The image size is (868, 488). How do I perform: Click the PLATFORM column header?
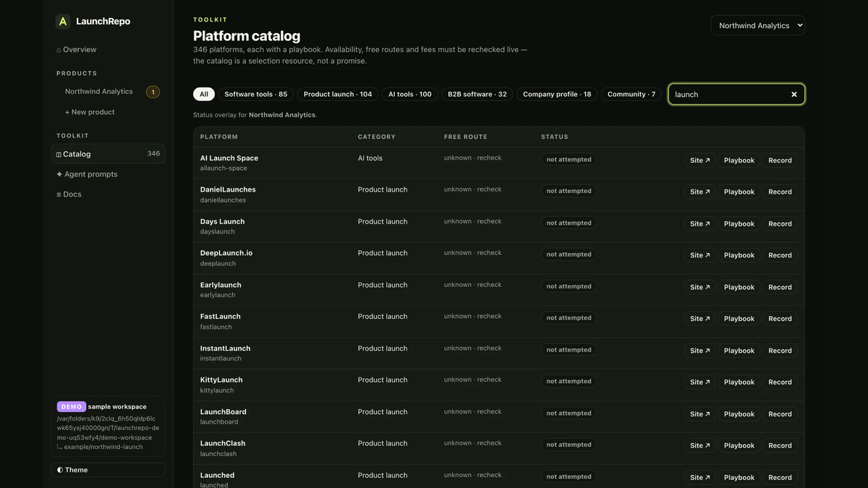tap(219, 137)
